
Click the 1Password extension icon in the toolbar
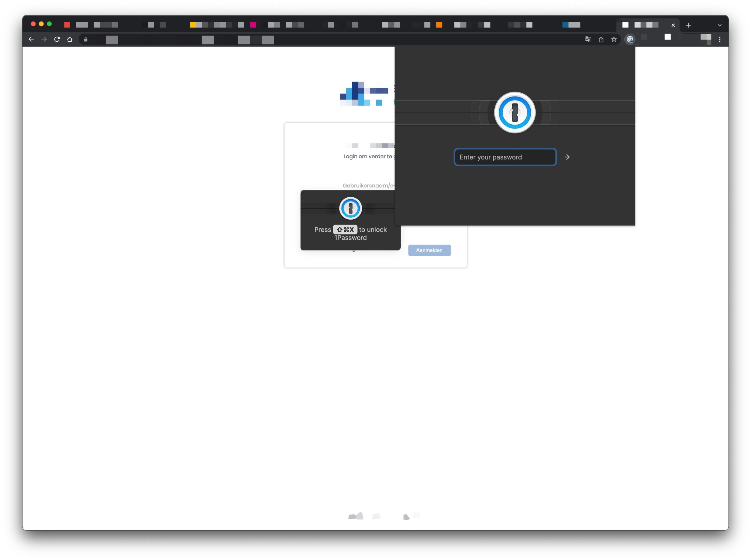tap(630, 39)
